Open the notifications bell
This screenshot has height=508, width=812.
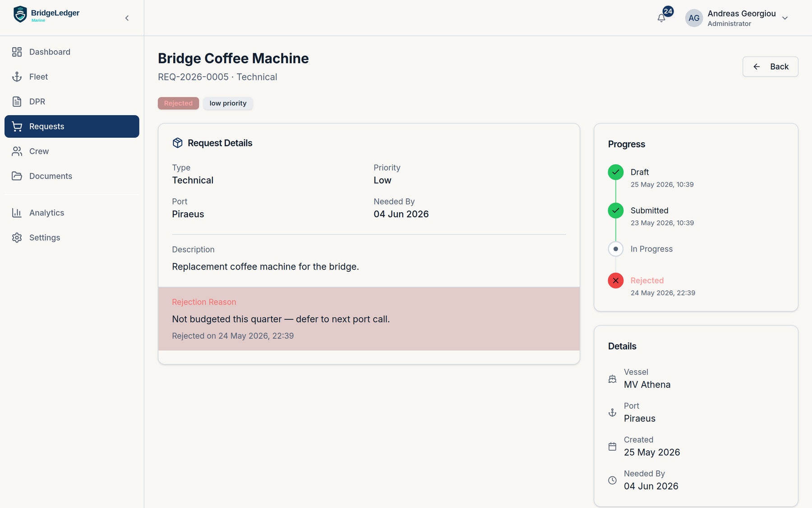tap(661, 18)
